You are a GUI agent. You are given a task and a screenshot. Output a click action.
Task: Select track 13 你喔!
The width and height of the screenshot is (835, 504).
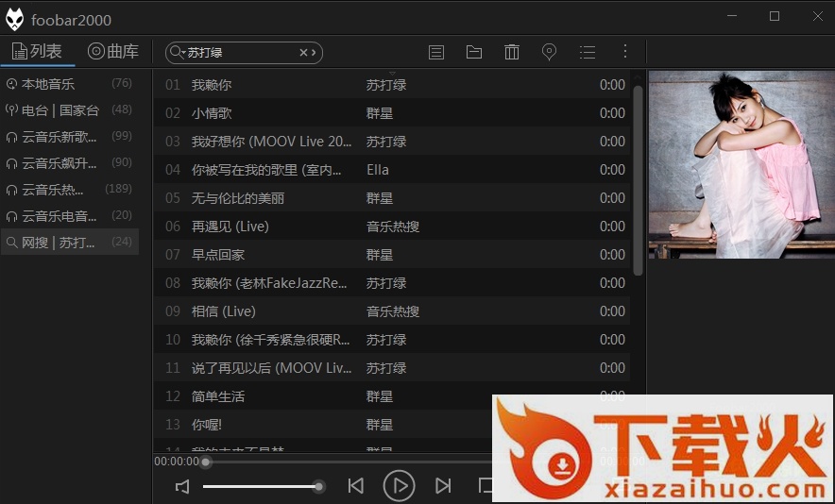(391, 424)
